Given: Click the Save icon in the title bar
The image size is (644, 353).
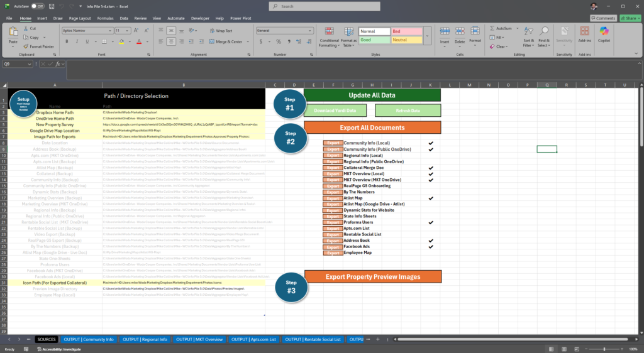Looking at the screenshot, I should [x=52, y=6].
